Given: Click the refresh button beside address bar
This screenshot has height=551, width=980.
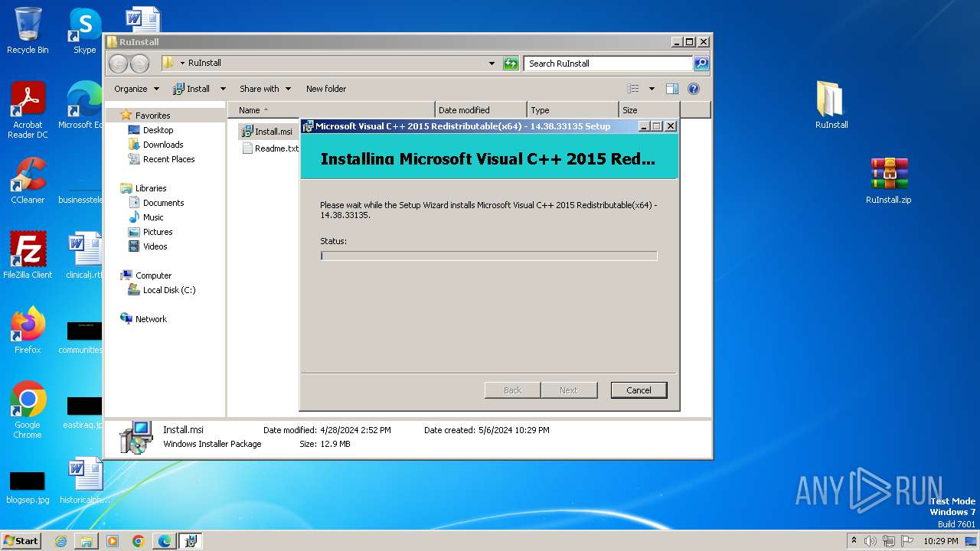Looking at the screenshot, I should click(511, 64).
